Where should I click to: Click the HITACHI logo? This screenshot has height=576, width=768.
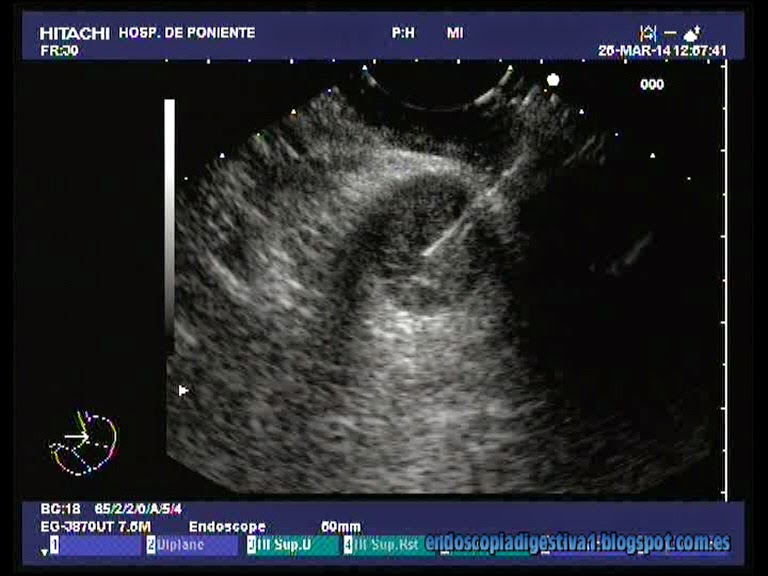coord(74,33)
